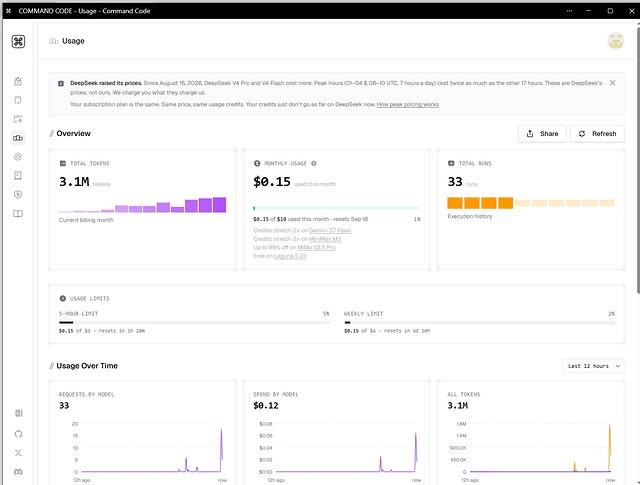The image size is (640, 485).
Task: Click the Total Runs card icon
Action: pyautogui.click(x=451, y=163)
